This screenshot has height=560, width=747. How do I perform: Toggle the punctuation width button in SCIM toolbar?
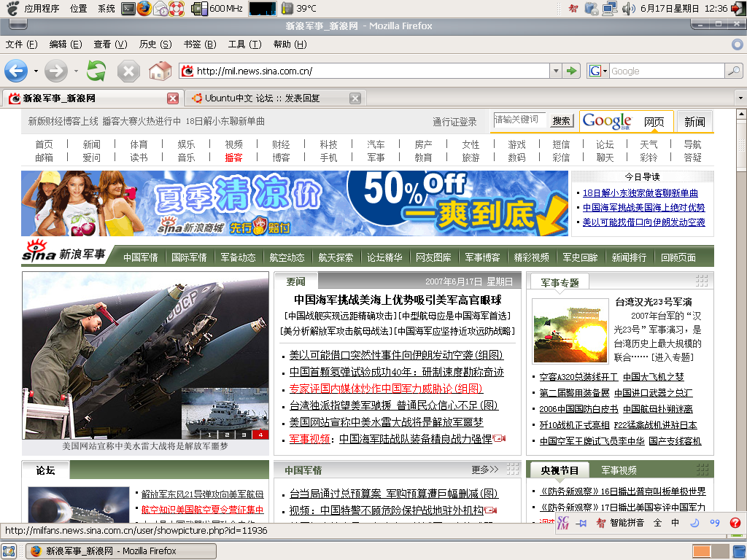pyautogui.click(x=715, y=523)
